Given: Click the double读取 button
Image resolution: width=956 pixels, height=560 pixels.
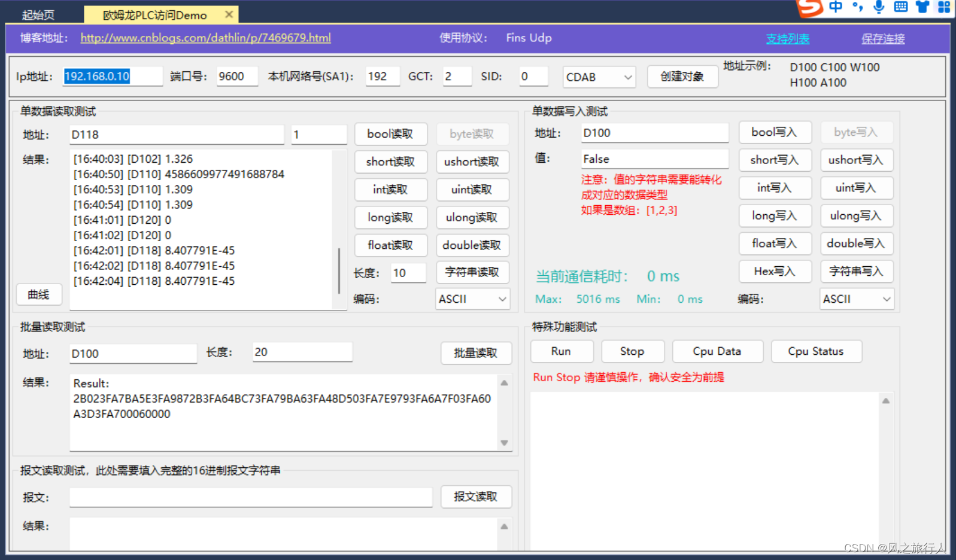Looking at the screenshot, I should coord(472,245).
